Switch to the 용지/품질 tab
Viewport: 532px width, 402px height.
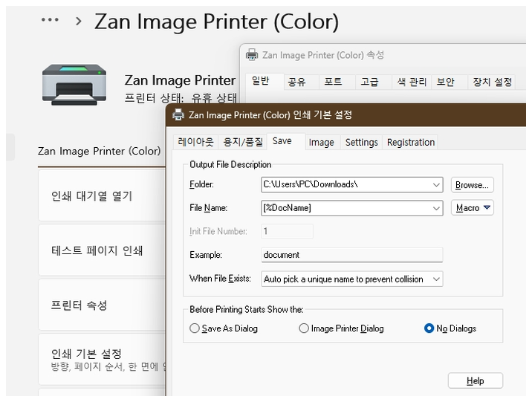click(242, 142)
